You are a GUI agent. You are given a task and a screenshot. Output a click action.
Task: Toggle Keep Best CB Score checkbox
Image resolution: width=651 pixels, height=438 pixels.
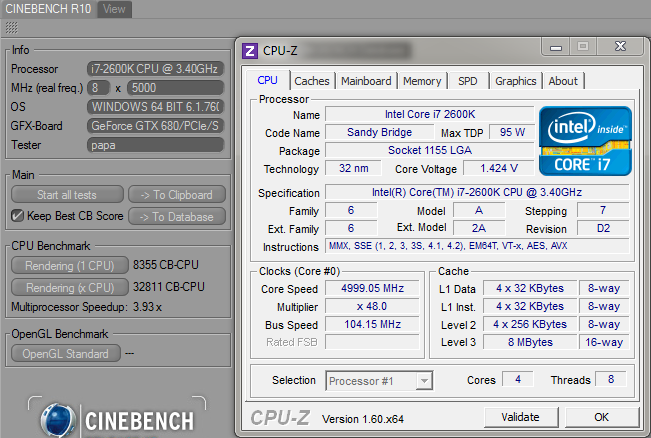coord(17,216)
